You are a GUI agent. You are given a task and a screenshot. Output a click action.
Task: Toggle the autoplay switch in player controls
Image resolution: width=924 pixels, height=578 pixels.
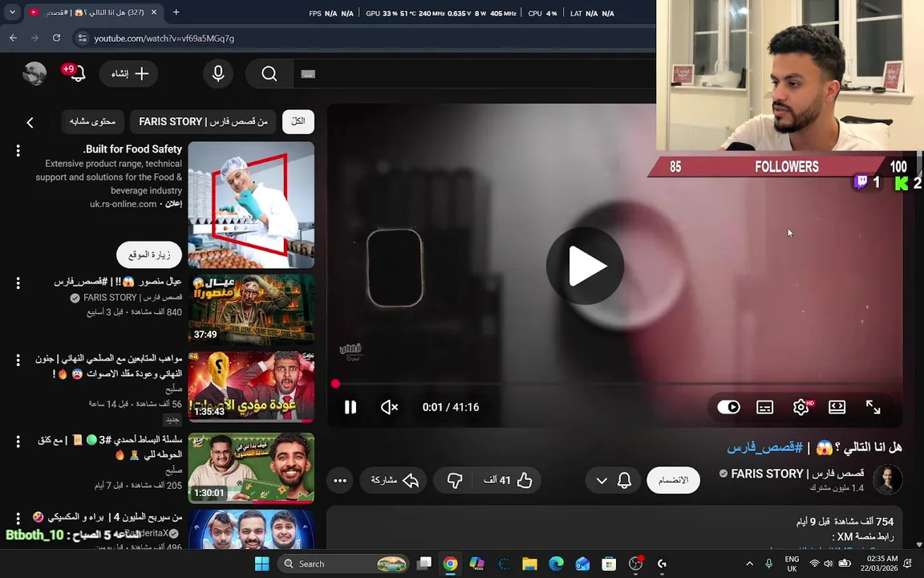click(x=729, y=407)
